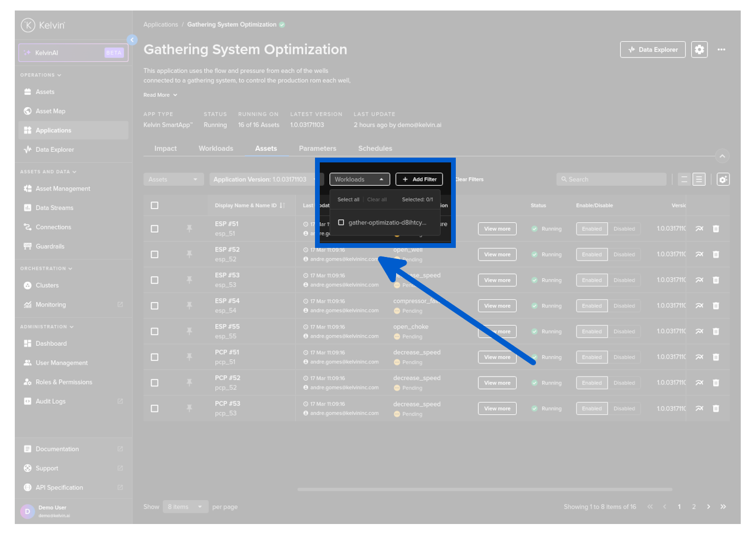Toggle the select-all checkbox in table header

coord(155,205)
